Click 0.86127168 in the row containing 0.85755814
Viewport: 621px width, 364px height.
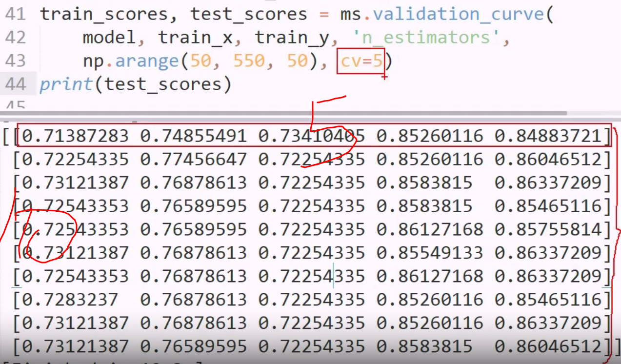point(430,229)
